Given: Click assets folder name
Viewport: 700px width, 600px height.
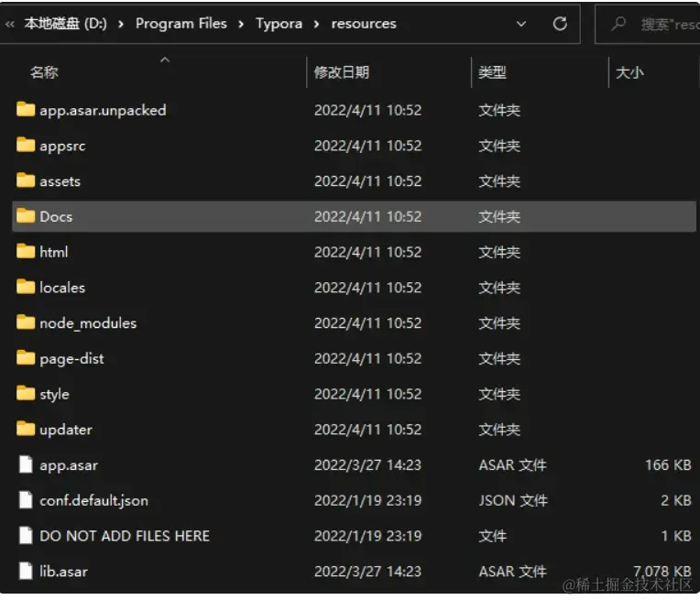Looking at the screenshot, I should pyautogui.click(x=60, y=181).
